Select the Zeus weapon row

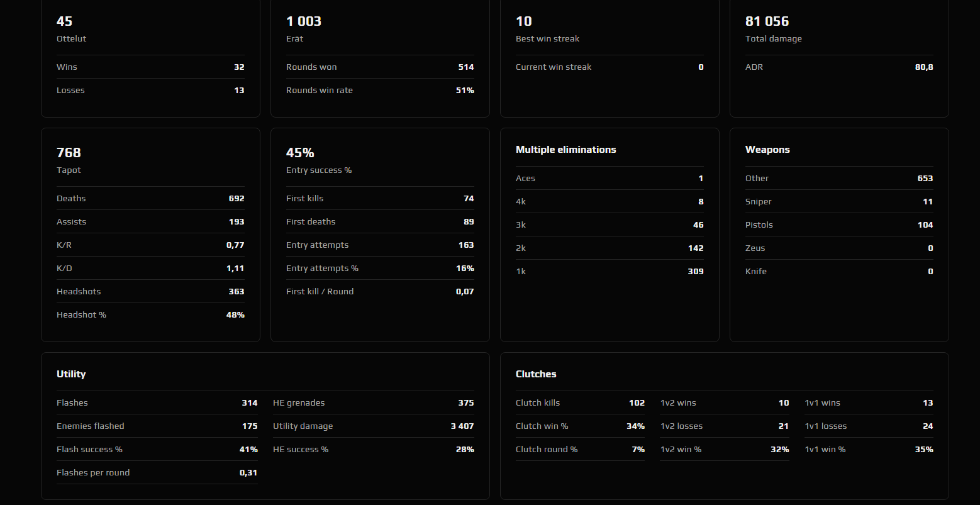(x=838, y=248)
